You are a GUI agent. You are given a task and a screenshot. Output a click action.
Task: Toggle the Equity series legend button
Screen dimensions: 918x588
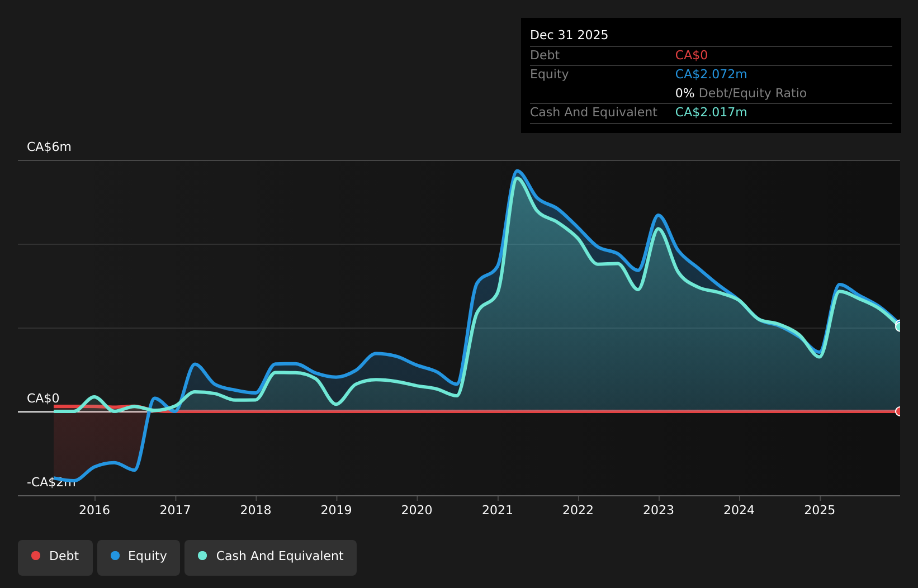click(138, 557)
